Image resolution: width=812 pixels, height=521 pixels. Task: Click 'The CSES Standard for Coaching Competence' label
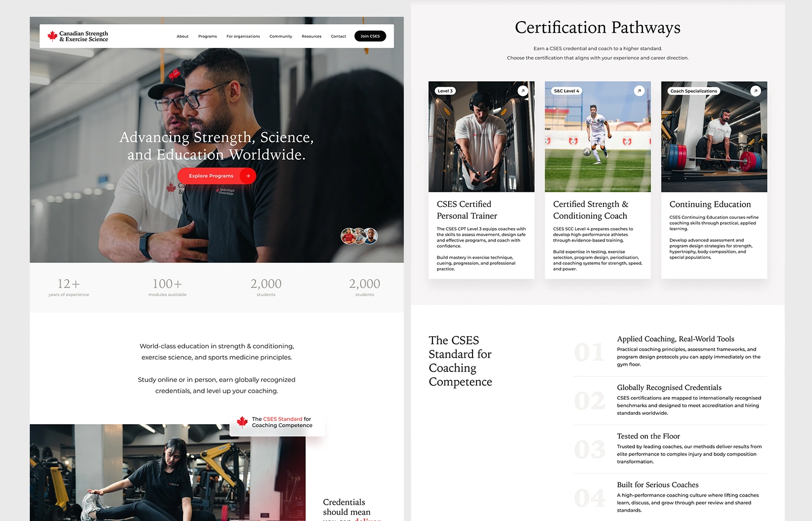(x=282, y=422)
